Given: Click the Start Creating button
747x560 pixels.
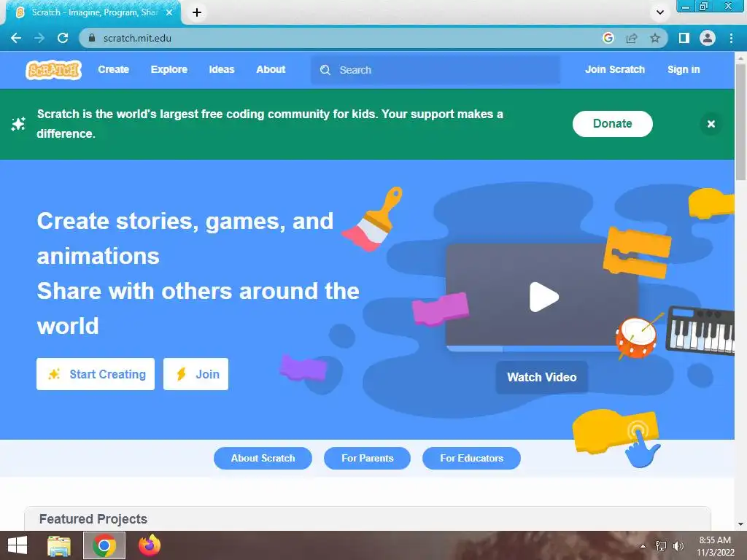Looking at the screenshot, I should point(96,374).
